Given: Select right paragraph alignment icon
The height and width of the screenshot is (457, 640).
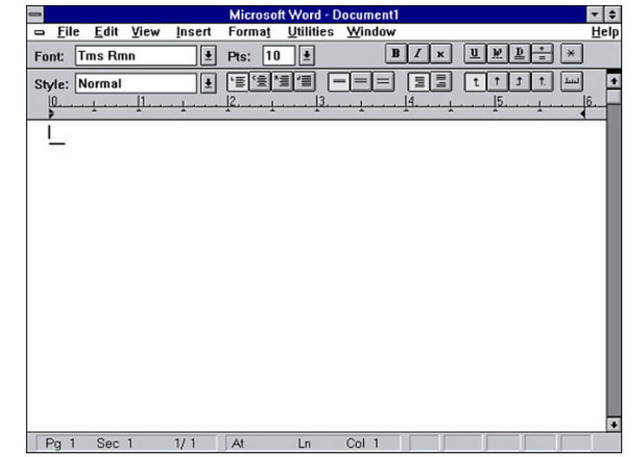Looking at the screenshot, I should [282, 82].
